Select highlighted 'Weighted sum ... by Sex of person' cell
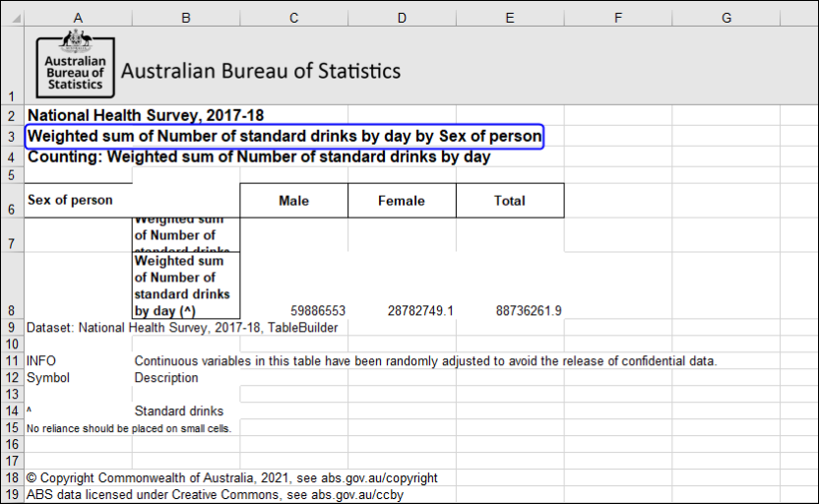Viewport: 819px width, 504px height. pyautogui.click(x=284, y=136)
